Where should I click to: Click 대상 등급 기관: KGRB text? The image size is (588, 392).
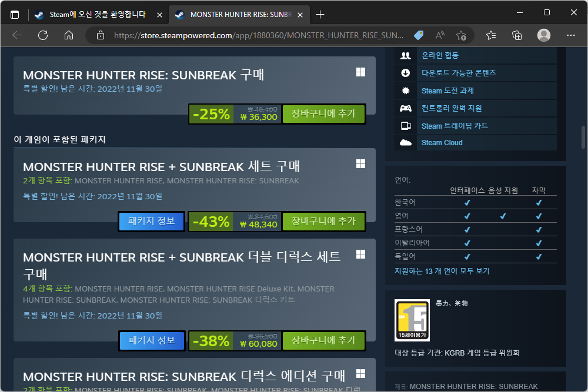(457, 353)
